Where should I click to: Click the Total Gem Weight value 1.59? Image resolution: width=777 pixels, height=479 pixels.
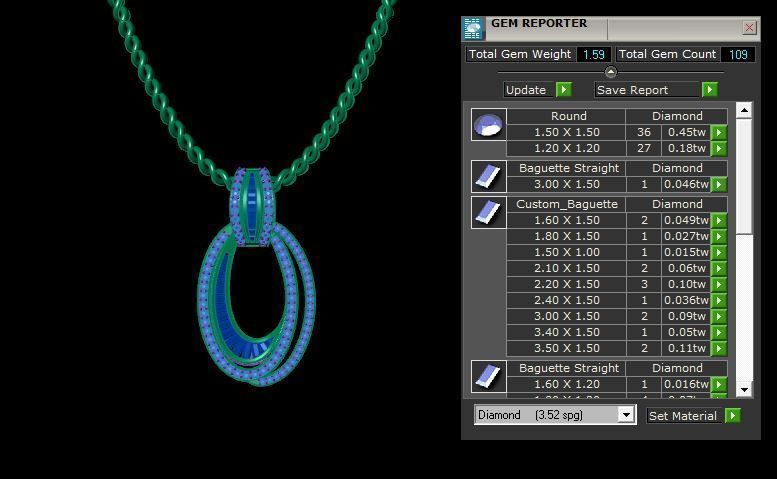594,54
